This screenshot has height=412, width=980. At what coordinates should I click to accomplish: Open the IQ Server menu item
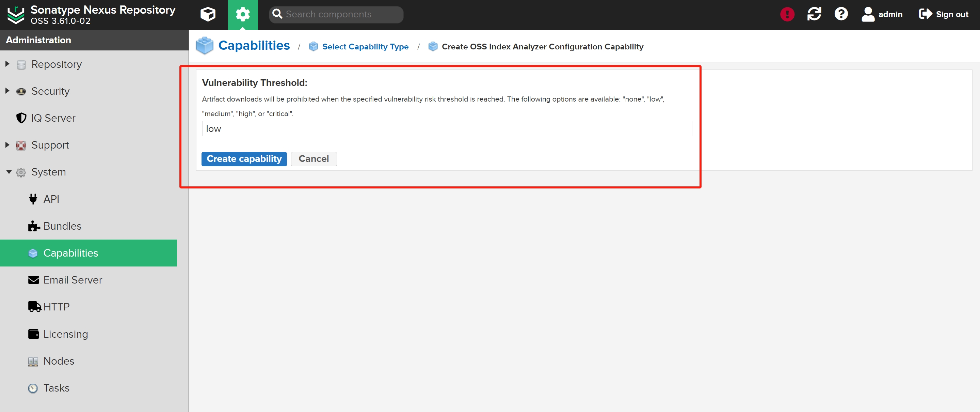coord(53,118)
